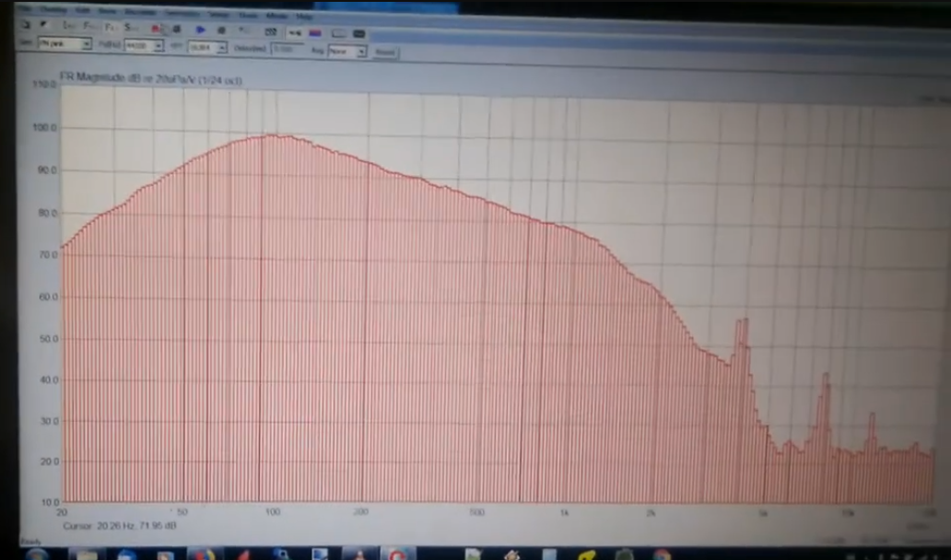The height and width of the screenshot is (560, 951).
Task: Expand the 44100 sample rate dropdown
Action: click(x=158, y=45)
